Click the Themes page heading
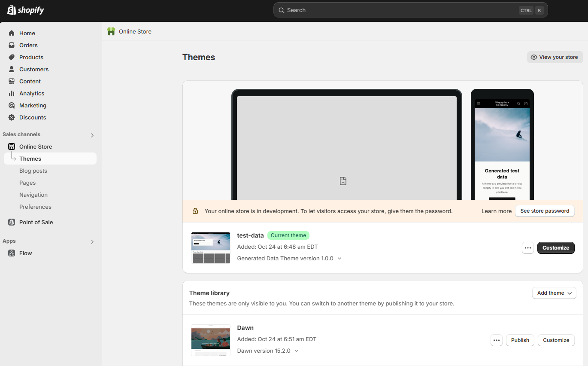The width and height of the screenshot is (588, 366). [199, 57]
